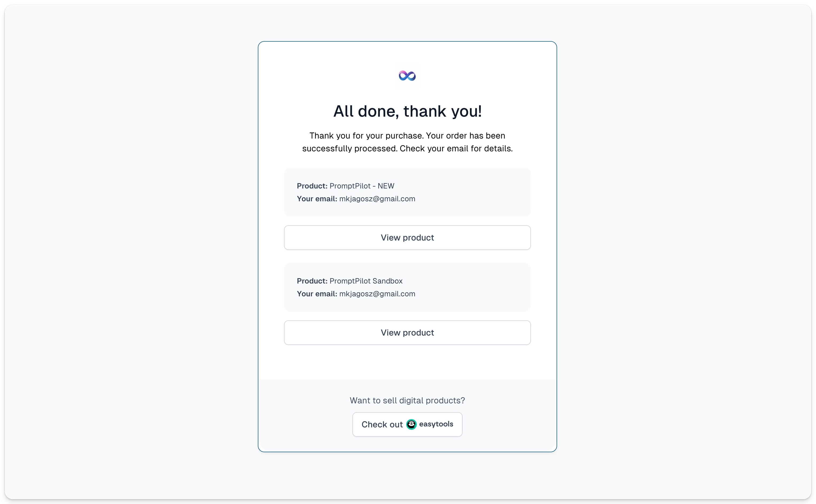Viewport: 816px width, 504px height.
Task: Click the 'Product:' label in the first card
Action: pos(312,186)
